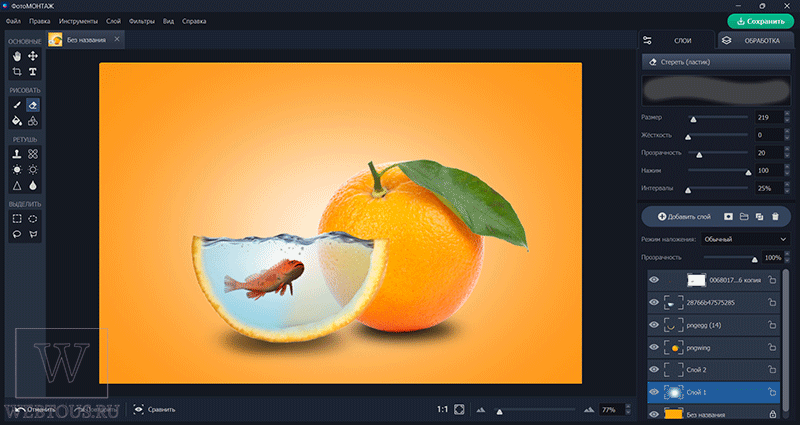Open the Слой menu
Viewport: 800px width, 425px height.
coord(113,21)
